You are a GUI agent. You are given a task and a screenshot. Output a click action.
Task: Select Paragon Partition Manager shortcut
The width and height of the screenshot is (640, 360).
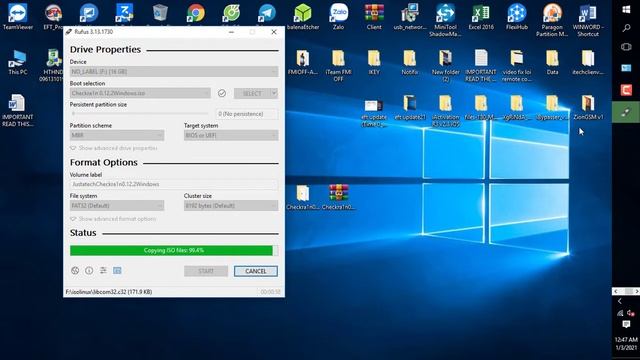point(552,20)
